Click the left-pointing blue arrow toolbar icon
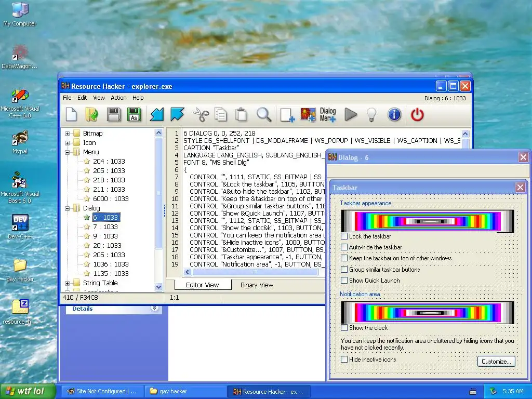The width and height of the screenshot is (532, 399). click(157, 114)
